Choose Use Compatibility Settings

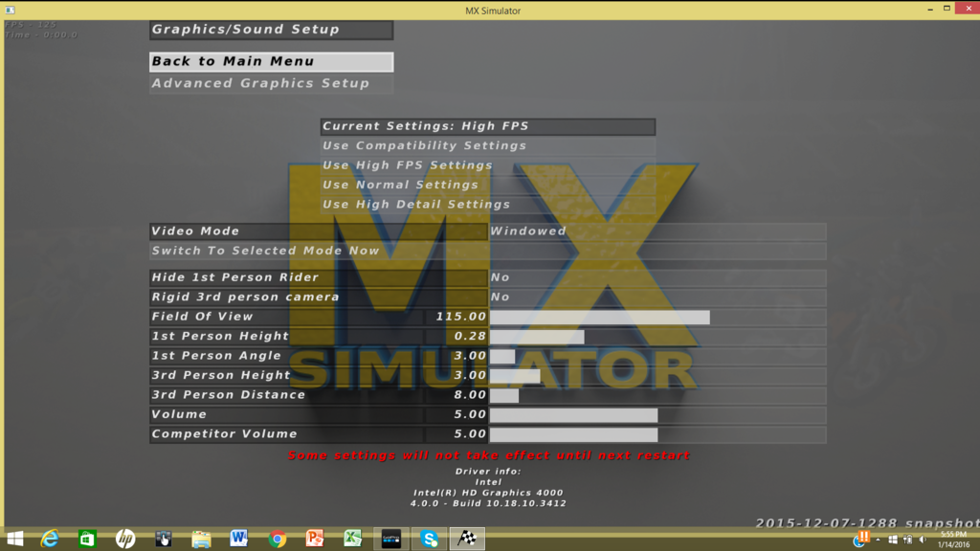488,146
